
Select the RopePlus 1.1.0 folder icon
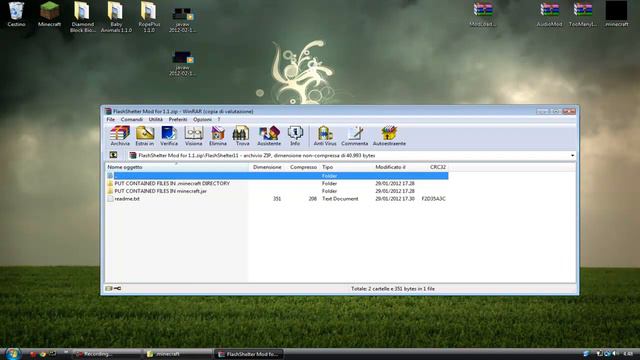pyautogui.click(x=149, y=17)
